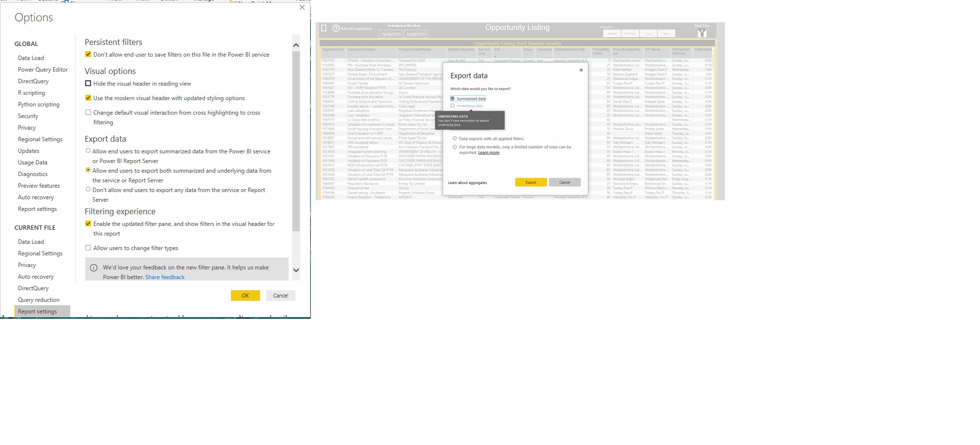Open Security options
The width and height of the screenshot is (980, 445).
(28, 116)
